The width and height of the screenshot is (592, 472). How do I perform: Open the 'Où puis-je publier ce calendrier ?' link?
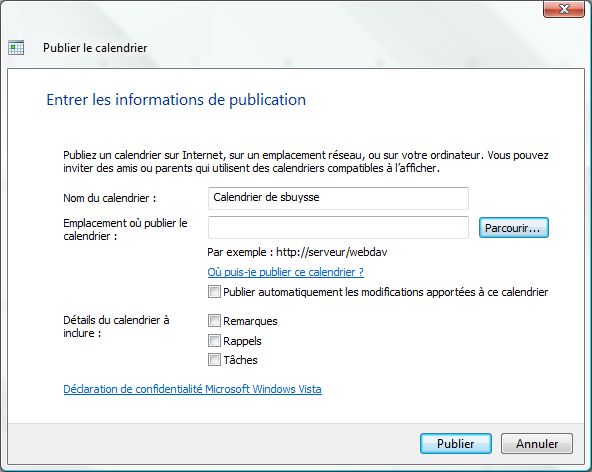coord(285,272)
